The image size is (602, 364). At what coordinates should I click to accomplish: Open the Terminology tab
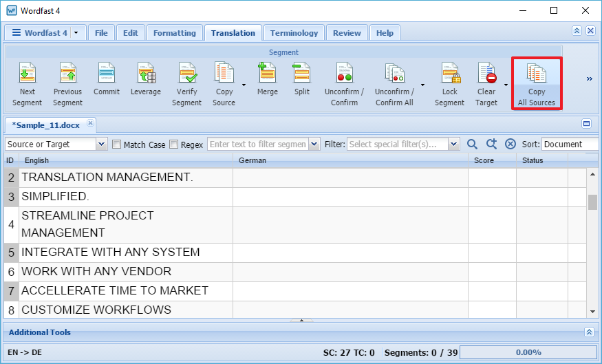[294, 33]
